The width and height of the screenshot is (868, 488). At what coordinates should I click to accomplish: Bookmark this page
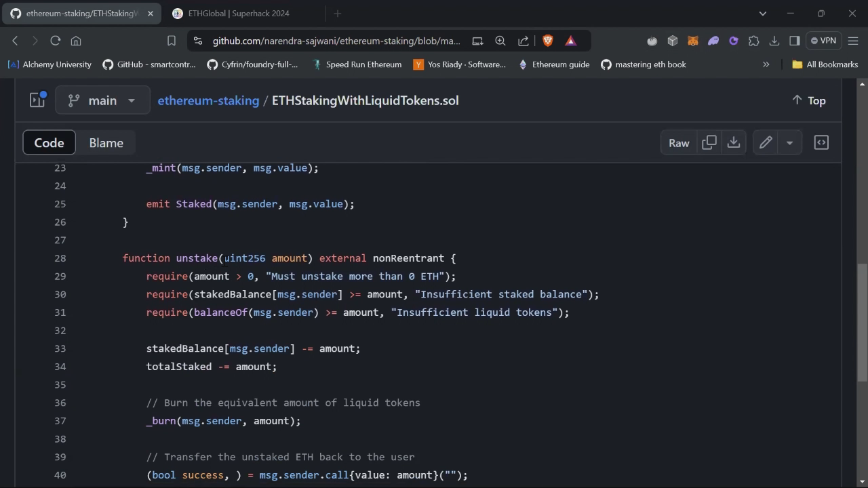point(172,41)
